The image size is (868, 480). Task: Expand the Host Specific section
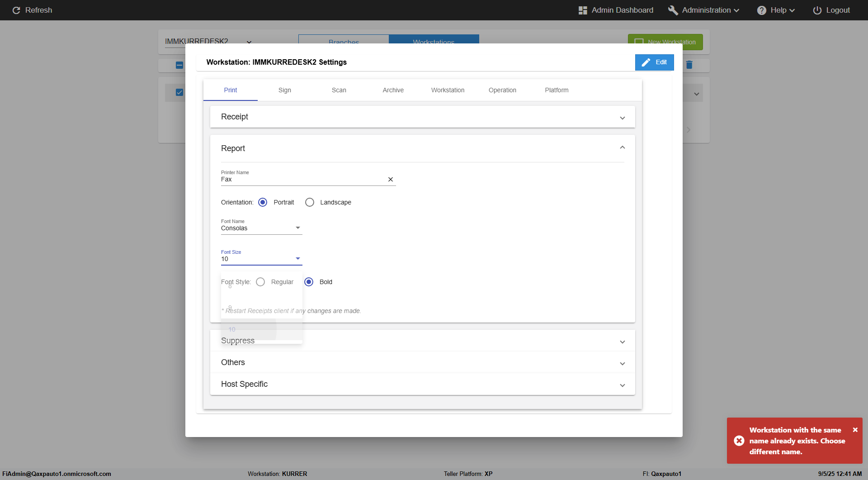tap(423, 384)
